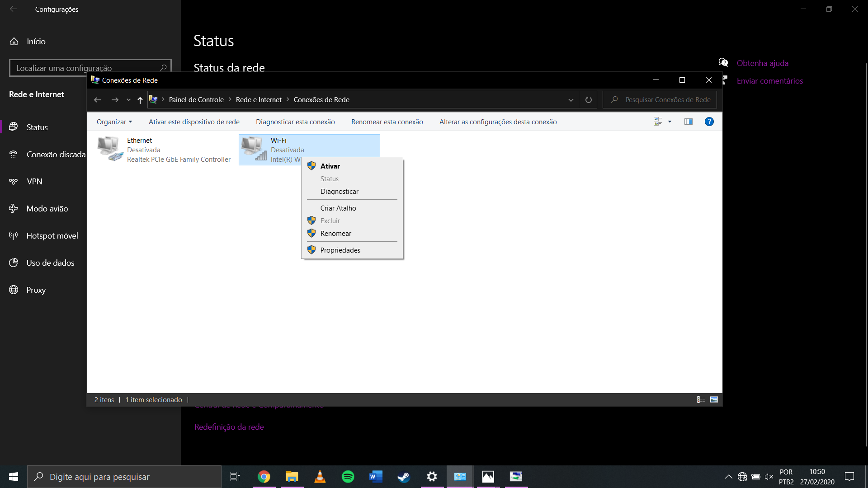
Task: Open VLC media player from taskbar
Action: click(320, 477)
